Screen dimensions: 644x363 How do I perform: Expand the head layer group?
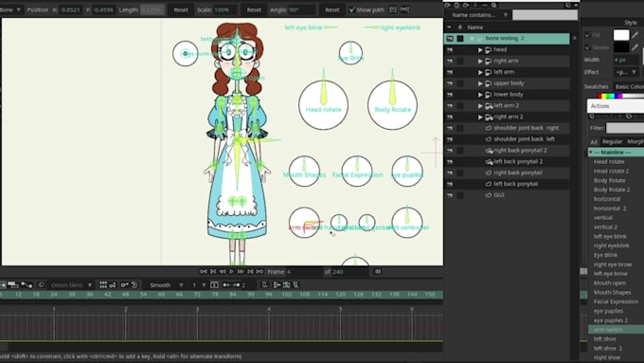(480, 49)
